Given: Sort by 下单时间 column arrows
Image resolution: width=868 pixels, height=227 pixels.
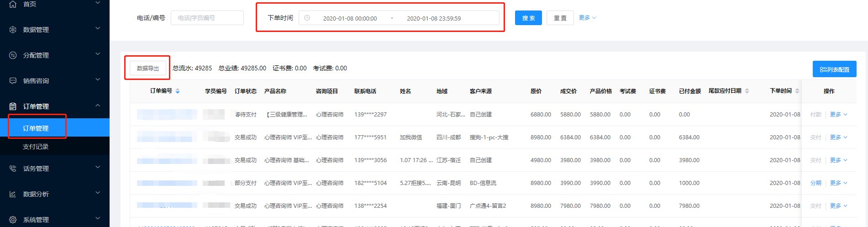Looking at the screenshot, I should click(797, 91).
